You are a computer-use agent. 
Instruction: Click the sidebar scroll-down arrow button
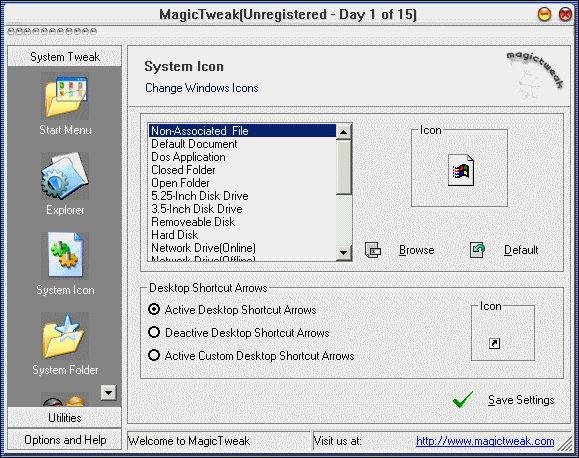109,393
